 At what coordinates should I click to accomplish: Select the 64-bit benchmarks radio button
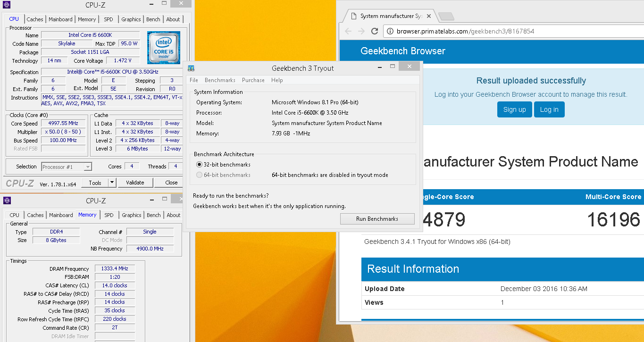pyautogui.click(x=200, y=175)
